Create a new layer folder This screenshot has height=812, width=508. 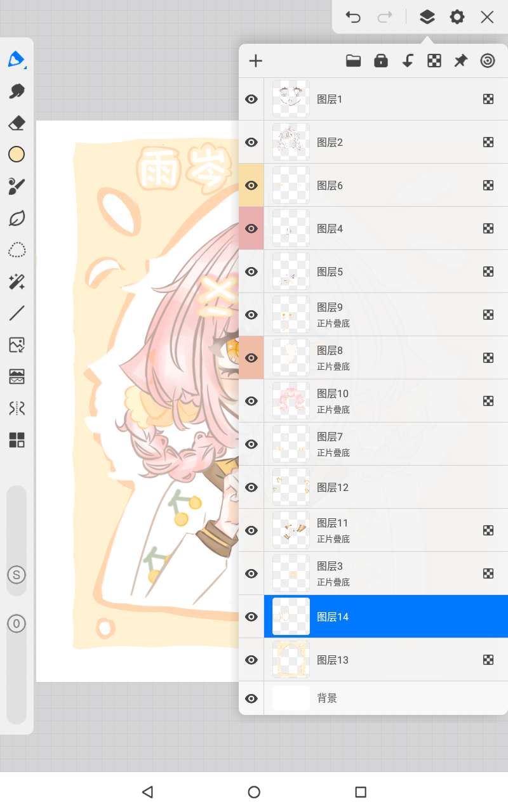pyautogui.click(x=353, y=61)
